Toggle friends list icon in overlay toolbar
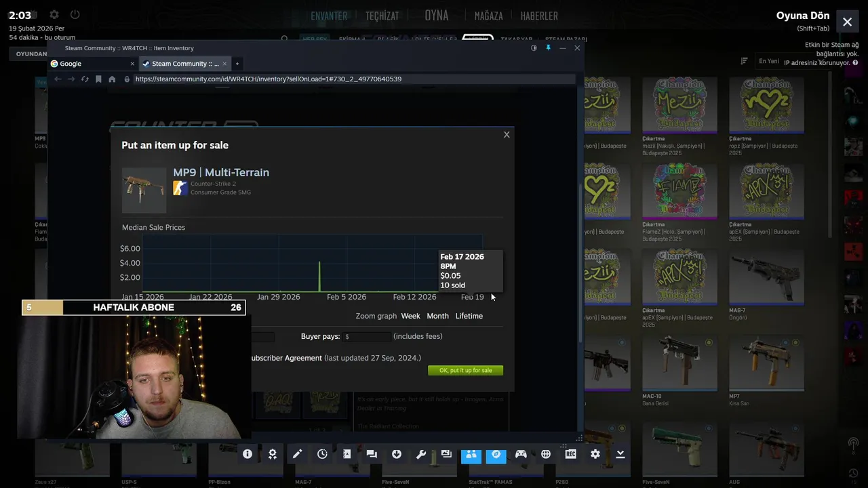868x488 pixels. pos(471,455)
